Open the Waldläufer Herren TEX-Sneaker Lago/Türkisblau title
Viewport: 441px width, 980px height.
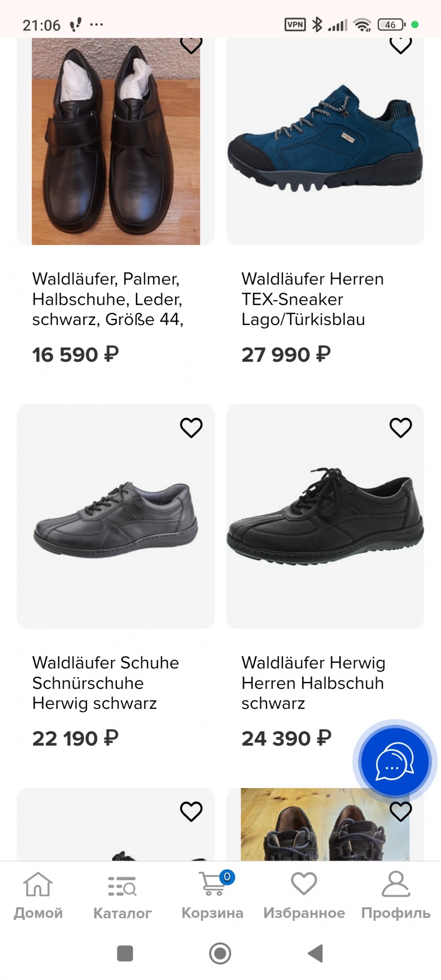[x=312, y=299]
